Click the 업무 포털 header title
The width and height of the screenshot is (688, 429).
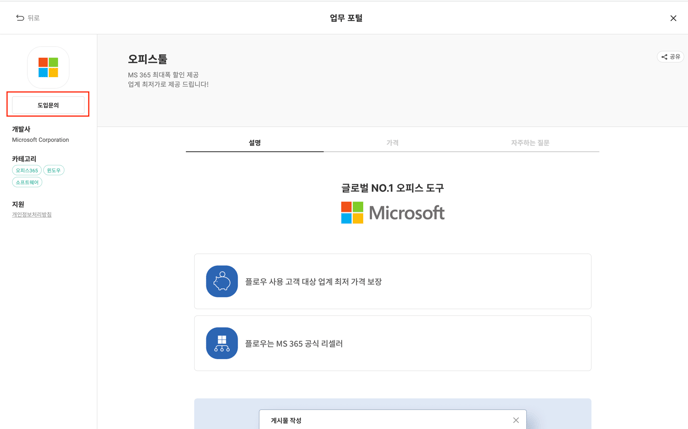tap(346, 18)
